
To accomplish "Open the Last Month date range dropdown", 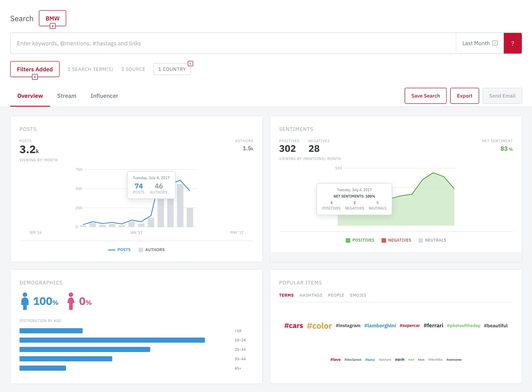I will coord(480,43).
